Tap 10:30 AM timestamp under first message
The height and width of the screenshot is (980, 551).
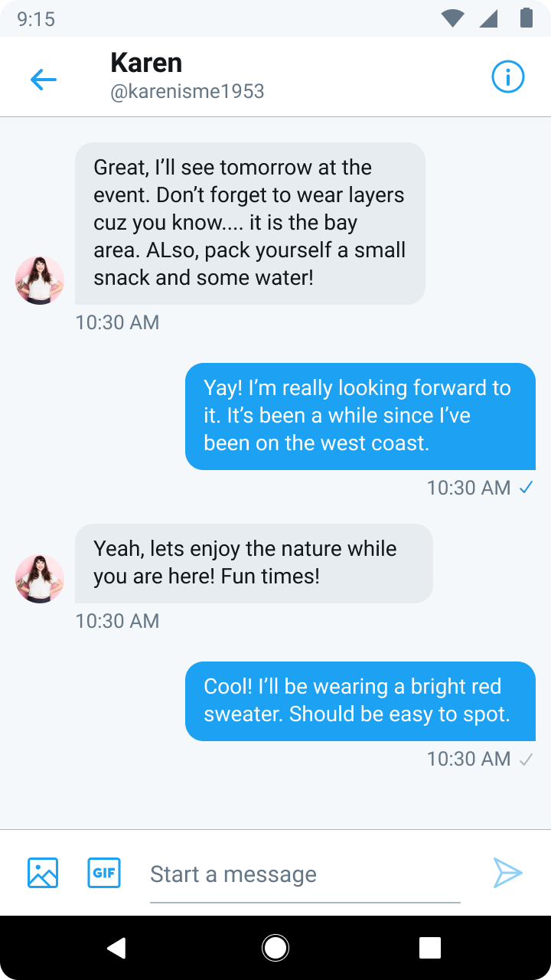[117, 322]
